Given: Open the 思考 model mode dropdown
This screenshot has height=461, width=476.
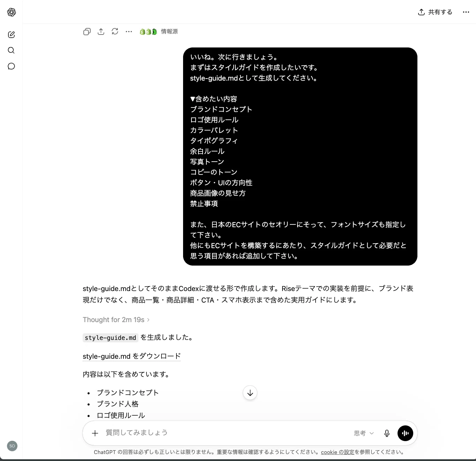Looking at the screenshot, I should [x=364, y=433].
